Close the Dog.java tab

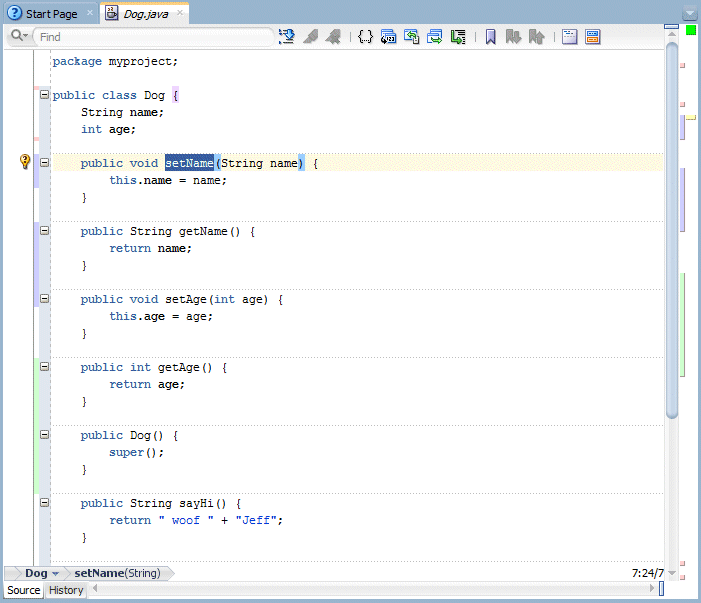tap(180, 13)
